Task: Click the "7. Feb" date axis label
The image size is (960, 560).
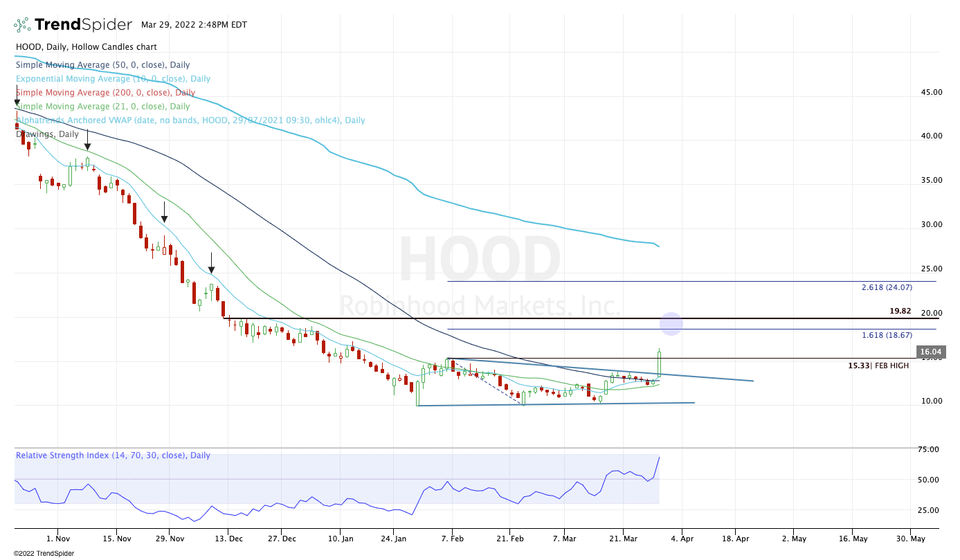Action: point(452,539)
